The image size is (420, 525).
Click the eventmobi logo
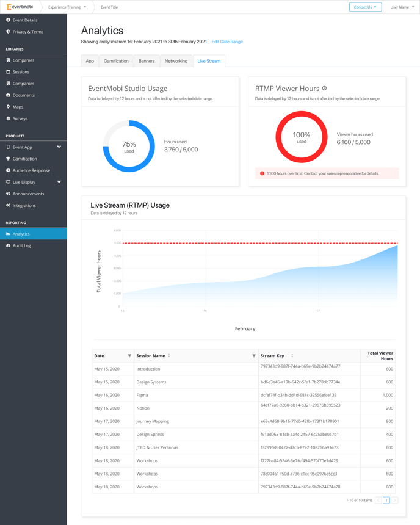(x=20, y=7)
